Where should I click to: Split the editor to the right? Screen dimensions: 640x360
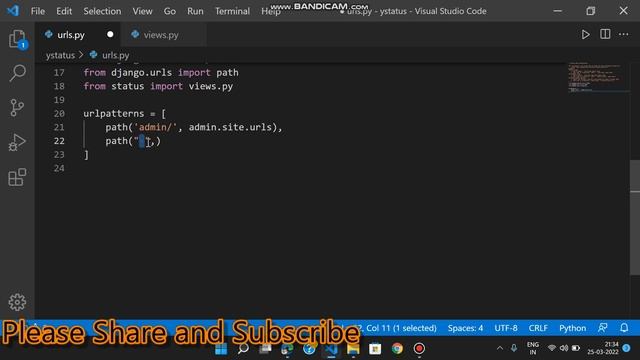(605, 34)
